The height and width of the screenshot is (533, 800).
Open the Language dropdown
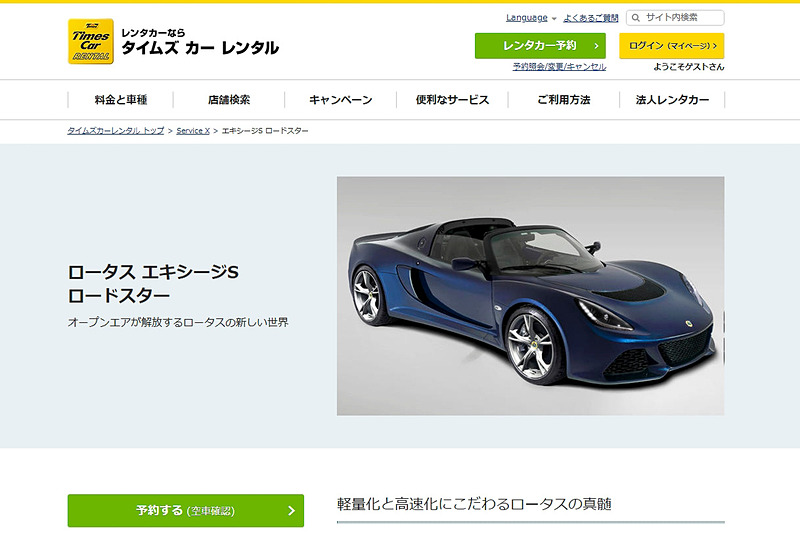tap(531, 18)
